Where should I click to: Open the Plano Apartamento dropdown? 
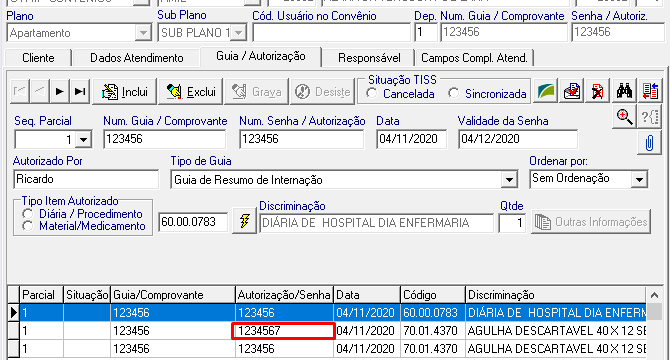pyautogui.click(x=143, y=32)
